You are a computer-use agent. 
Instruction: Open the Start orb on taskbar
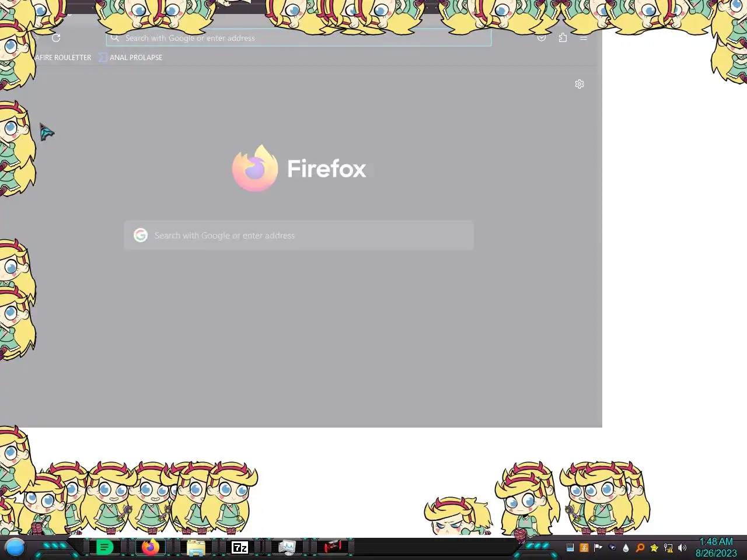pyautogui.click(x=15, y=547)
